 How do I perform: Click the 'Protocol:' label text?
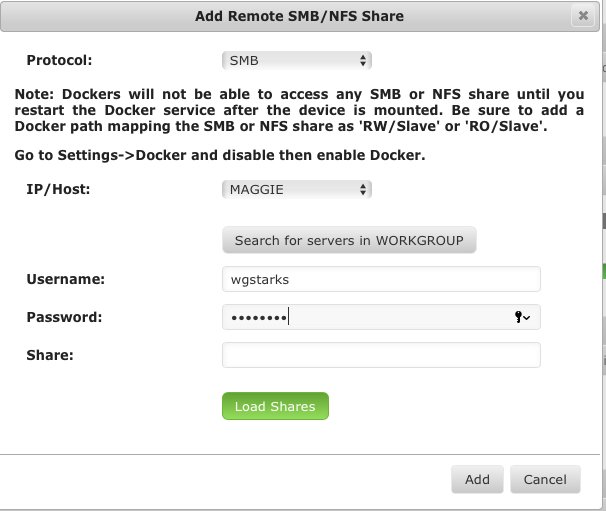pyautogui.click(x=59, y=60)
